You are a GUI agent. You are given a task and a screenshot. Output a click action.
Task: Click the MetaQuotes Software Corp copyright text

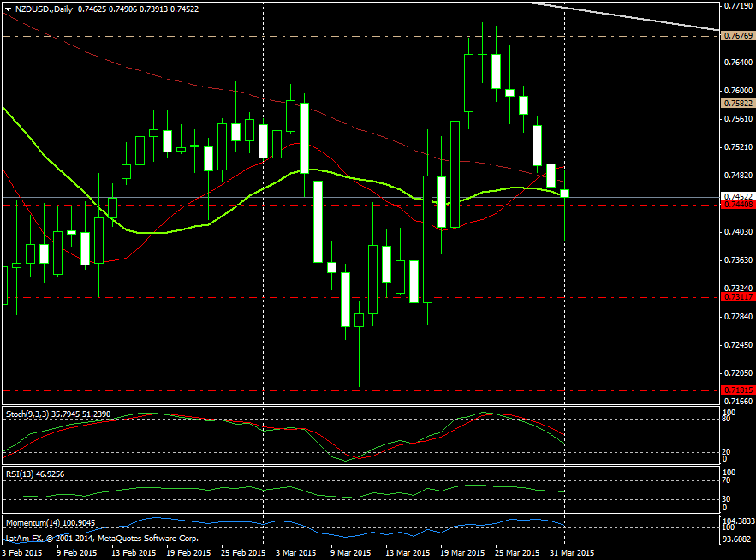pos(103,539)
